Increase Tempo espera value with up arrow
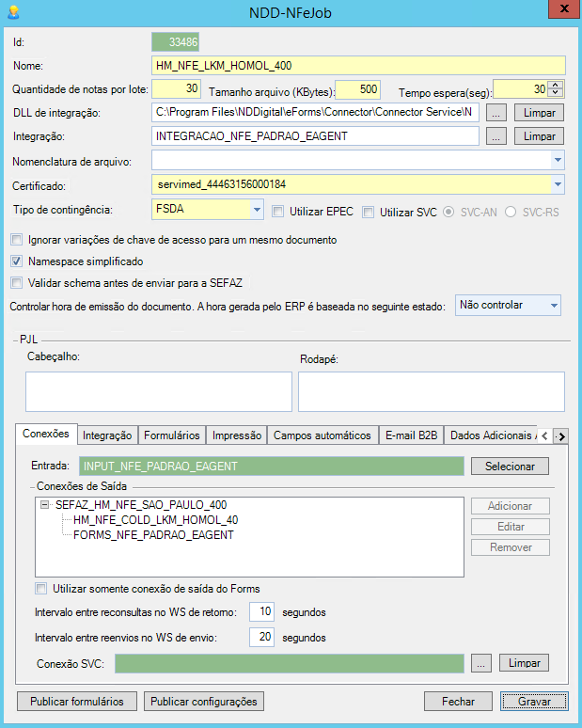Viewport: 582px width, 728px height. tap(556, 85)
